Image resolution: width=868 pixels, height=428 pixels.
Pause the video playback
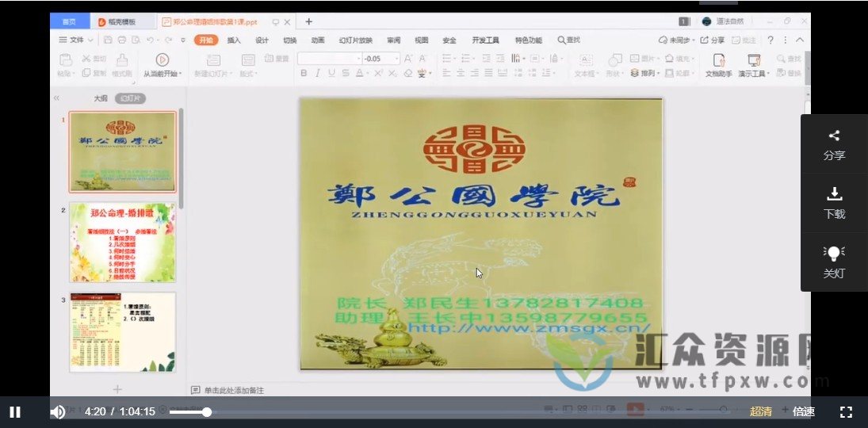[16, 412]
